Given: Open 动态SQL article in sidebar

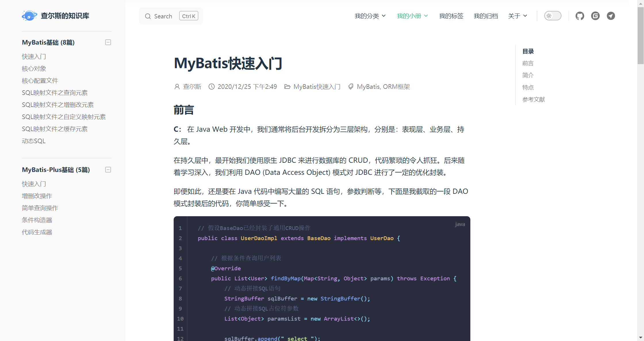Looking at the screenshot, I should click(34, 141).
